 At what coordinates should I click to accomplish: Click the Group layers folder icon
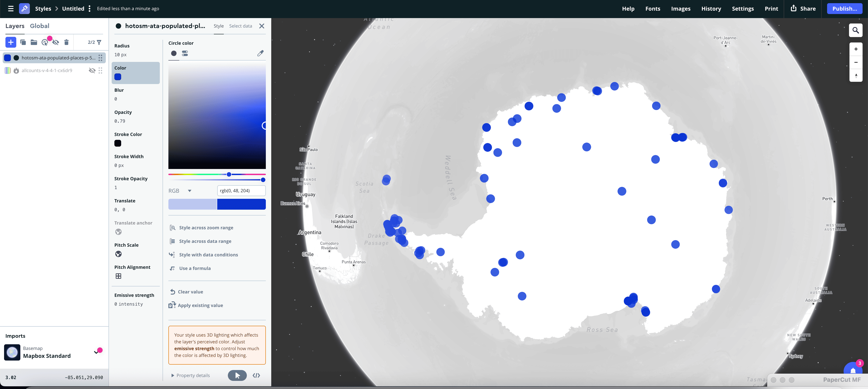pyautogui.click(x=33, y=42)
